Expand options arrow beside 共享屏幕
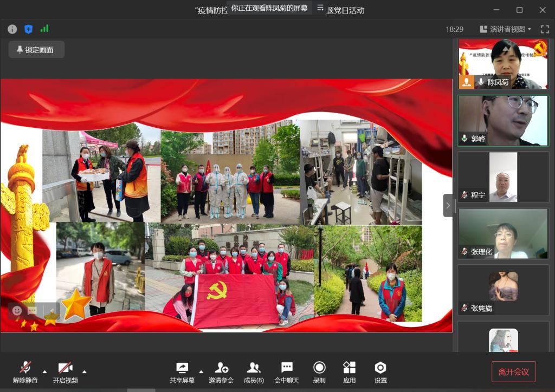Screen dimensions: 555x392 201,371
